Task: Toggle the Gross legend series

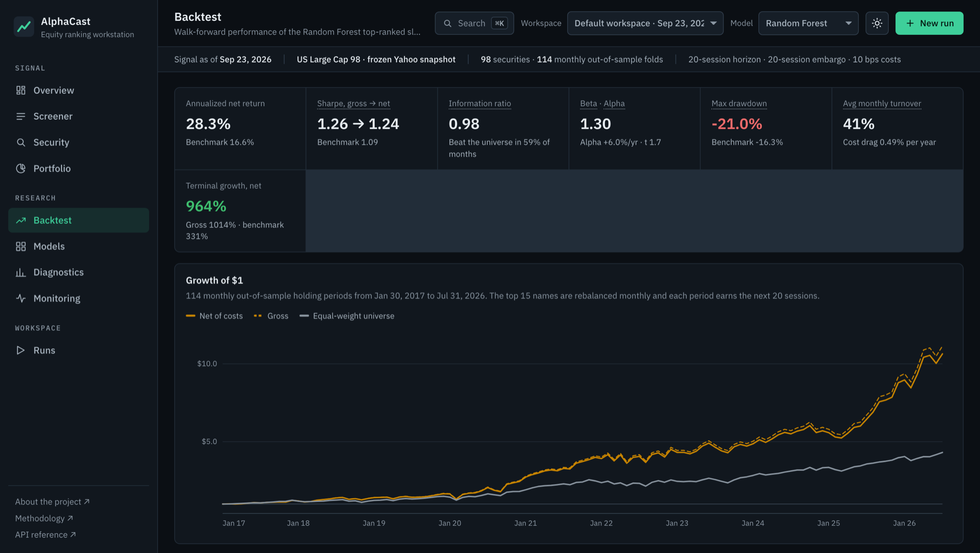Action: coord(271,316)
